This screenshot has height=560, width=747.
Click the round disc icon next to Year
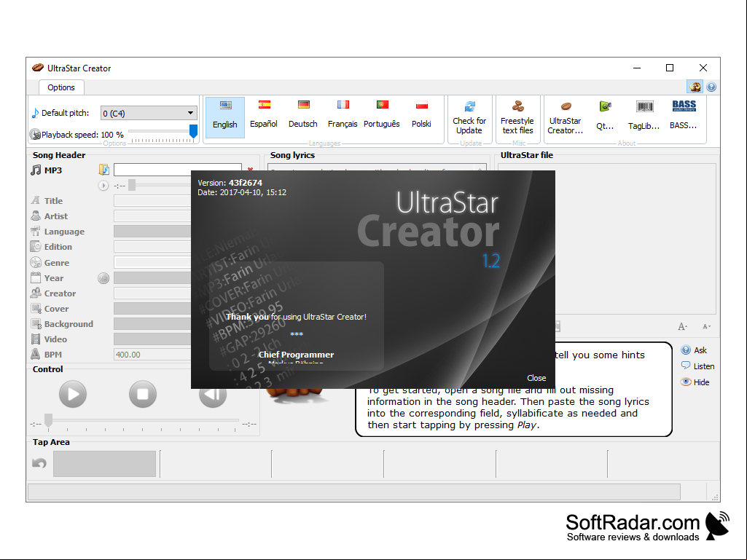click(103, 278)
